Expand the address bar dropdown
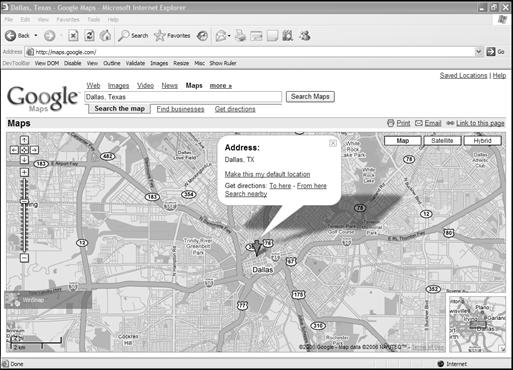 point(478,52)
